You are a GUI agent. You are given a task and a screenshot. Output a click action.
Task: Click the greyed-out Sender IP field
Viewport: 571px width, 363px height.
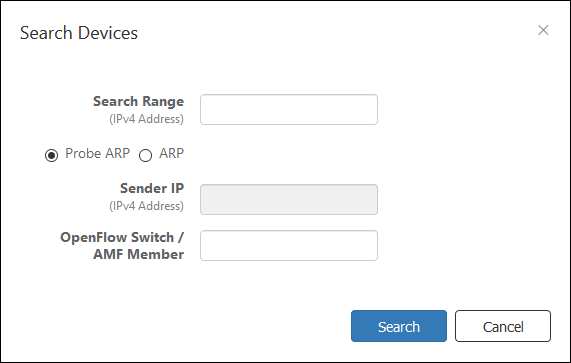coord(289,200)
